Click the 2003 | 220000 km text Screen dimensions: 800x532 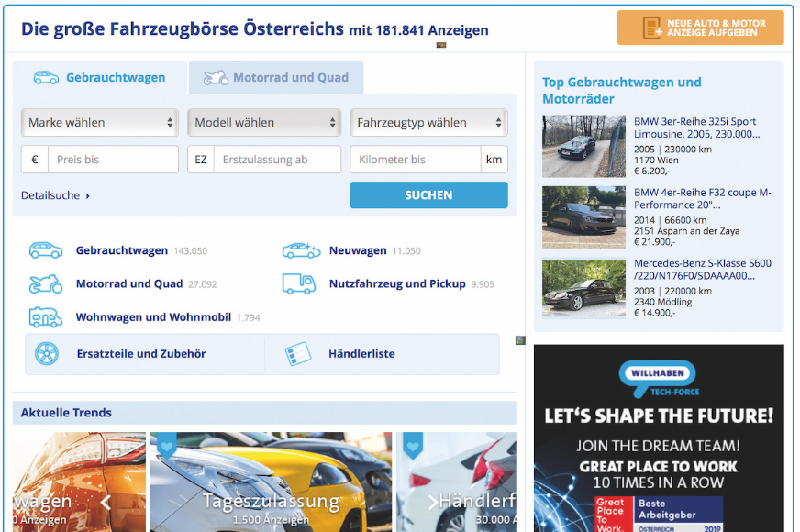(672, 292)
